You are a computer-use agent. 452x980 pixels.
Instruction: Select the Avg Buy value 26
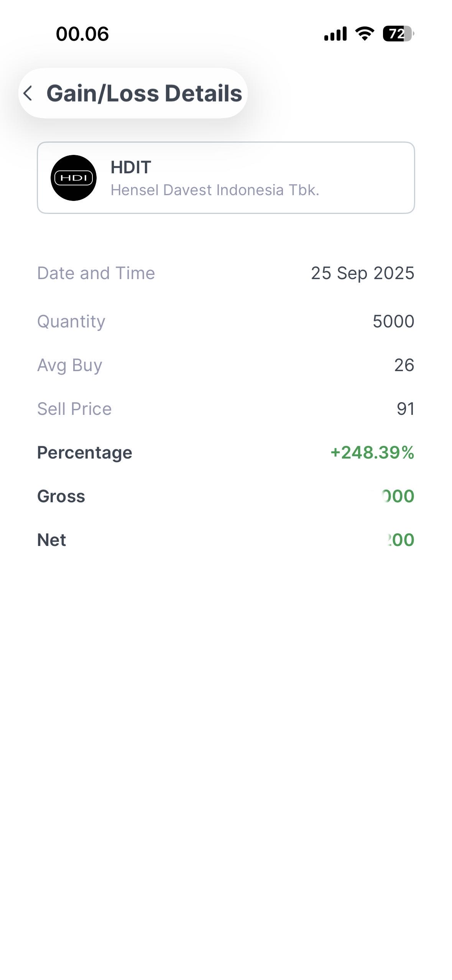tap(404, 365)
